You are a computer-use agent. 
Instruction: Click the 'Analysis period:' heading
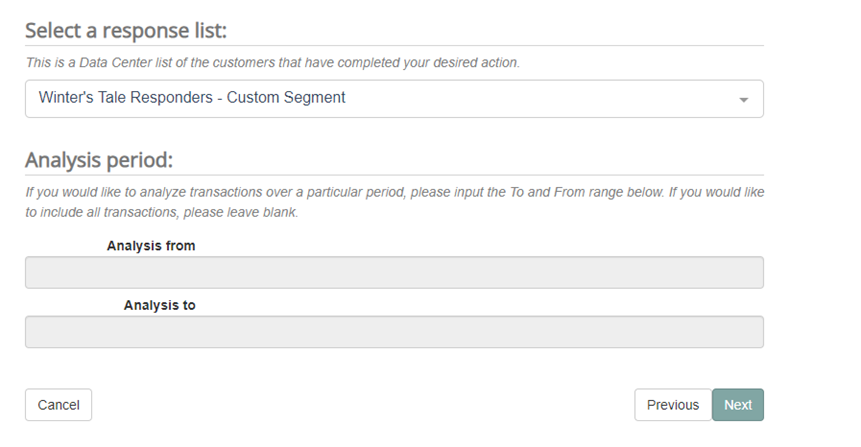(x=99, y=161)
